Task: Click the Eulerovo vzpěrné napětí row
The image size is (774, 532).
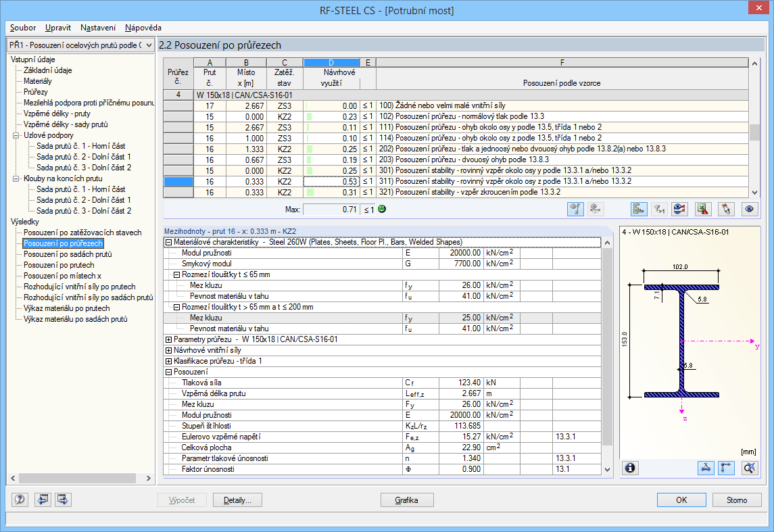Action: pos(383,437)
